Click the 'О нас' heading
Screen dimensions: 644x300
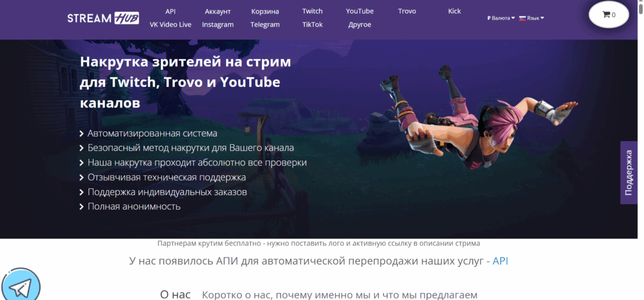pos(175,295)
